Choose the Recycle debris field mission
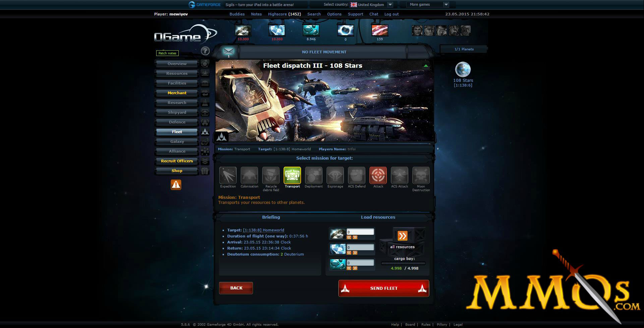Screen dimensions: 644x328 point(271,175)
